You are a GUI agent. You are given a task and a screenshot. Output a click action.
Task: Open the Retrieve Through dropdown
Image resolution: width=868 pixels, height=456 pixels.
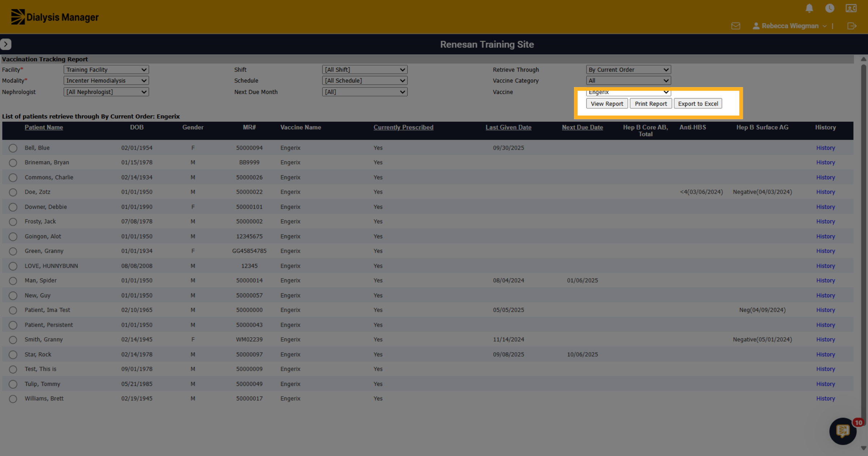tap(629, 70)
